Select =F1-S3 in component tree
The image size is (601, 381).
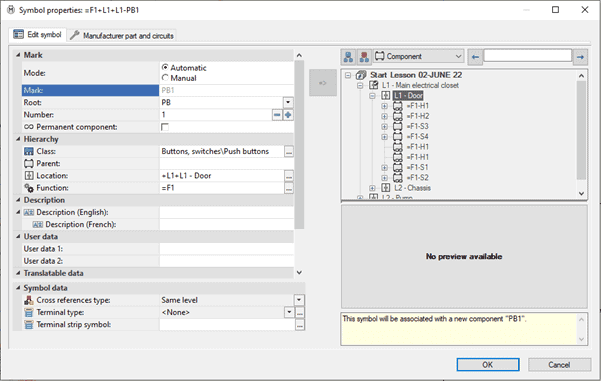[x=417, y=126]
